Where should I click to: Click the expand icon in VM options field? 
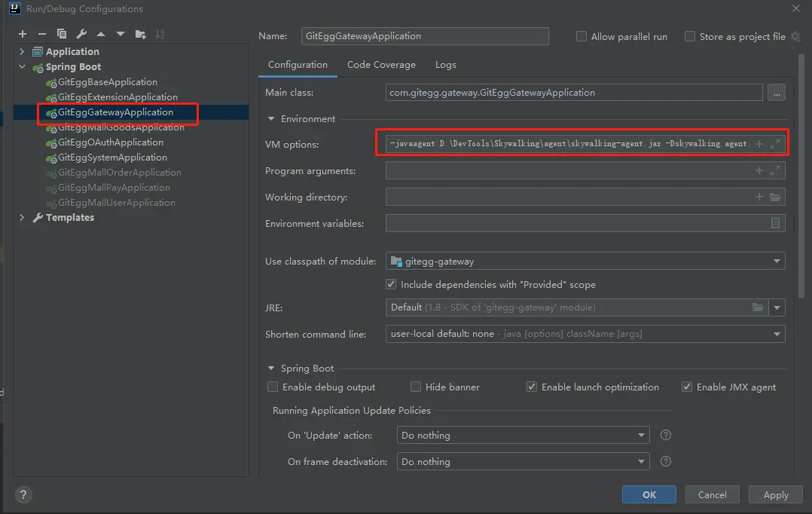[775, 144]
